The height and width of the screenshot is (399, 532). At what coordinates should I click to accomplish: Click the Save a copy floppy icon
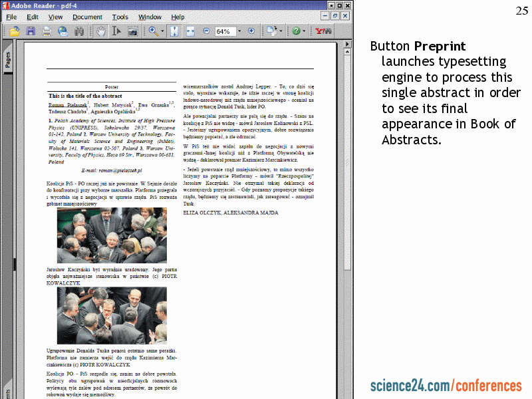(x=31, y=31)
